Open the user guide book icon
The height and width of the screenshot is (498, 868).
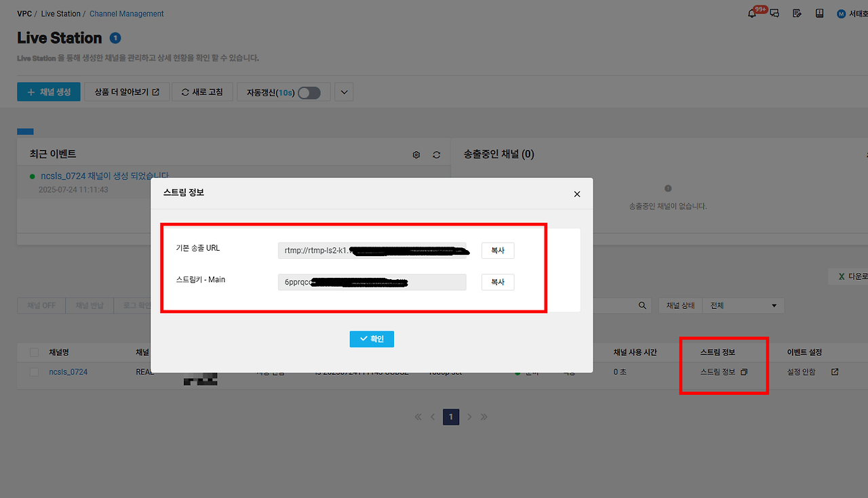click(820, 13)
